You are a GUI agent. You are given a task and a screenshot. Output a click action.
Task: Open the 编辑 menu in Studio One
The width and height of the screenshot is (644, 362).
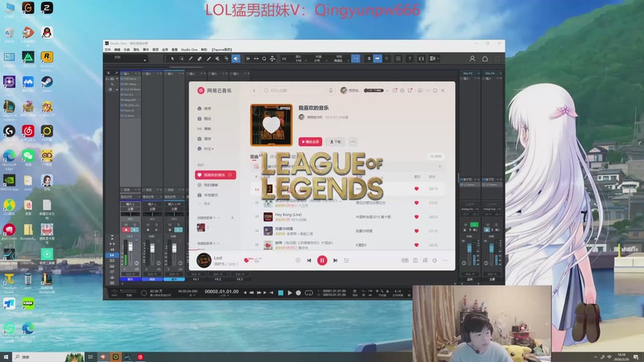[117, 50]
